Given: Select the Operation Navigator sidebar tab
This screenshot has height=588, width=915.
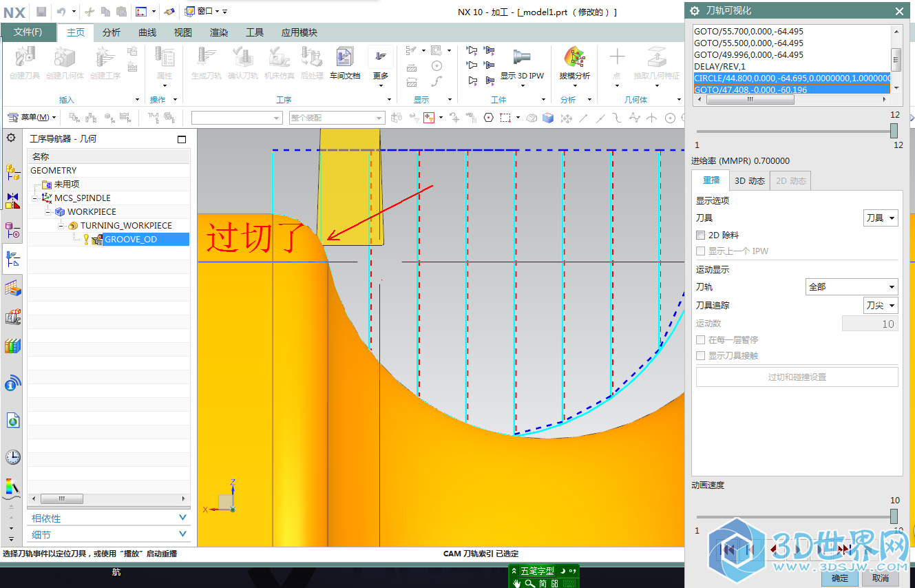Looking at the screenshot, I should coord(12,259).
